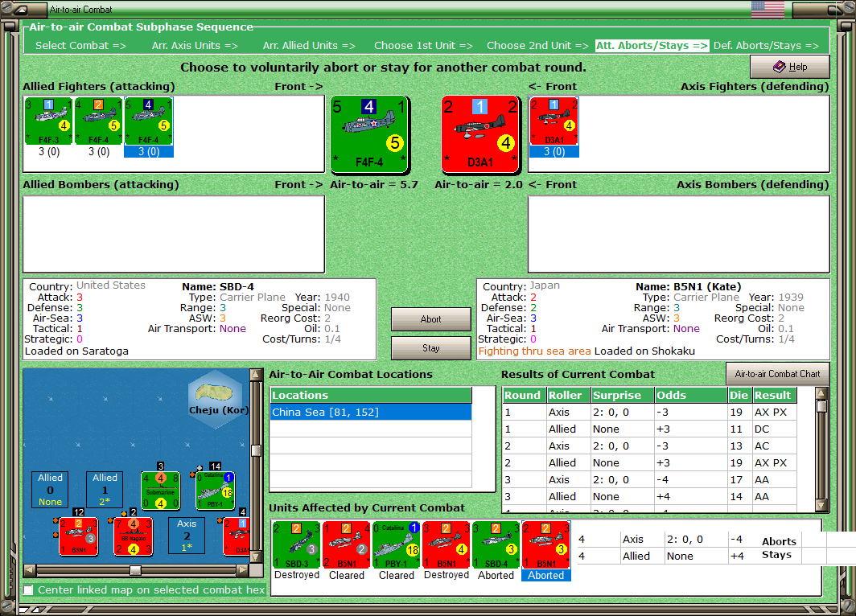Screen dimensions: 856x616
Task: Open the Help button
Action: tap(790, 67)
